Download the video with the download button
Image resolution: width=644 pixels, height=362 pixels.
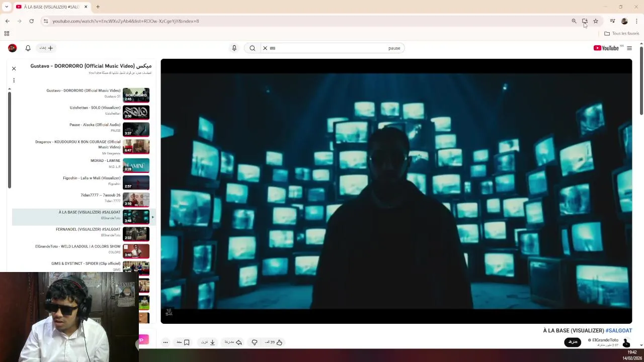[x=208, y=342]
